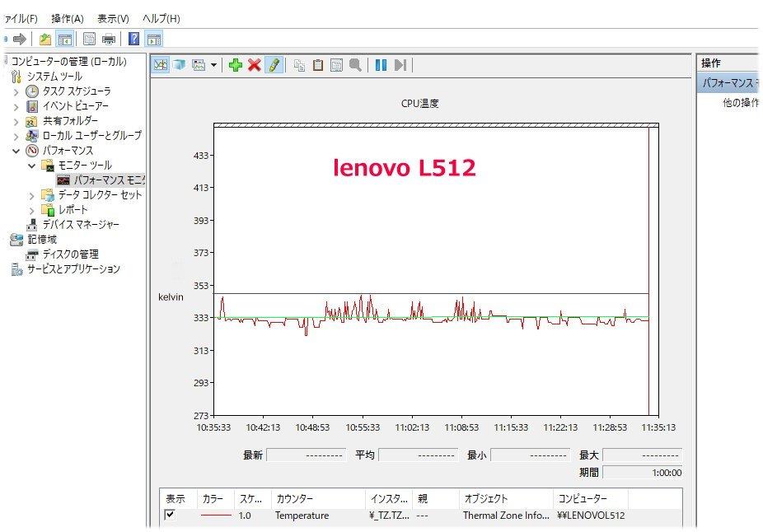763x532 pixels.
Task: Open the ヘルプ(H) menu
Action: [x=161, y=18]
